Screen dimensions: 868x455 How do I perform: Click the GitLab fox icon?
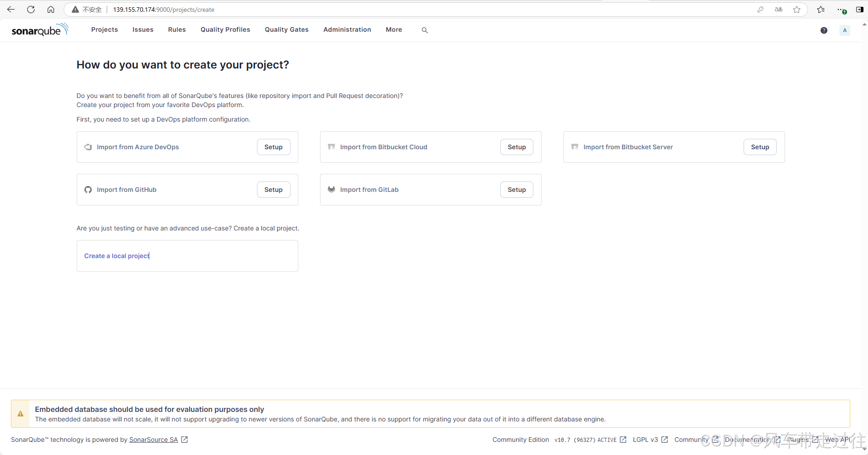point(331,190)
